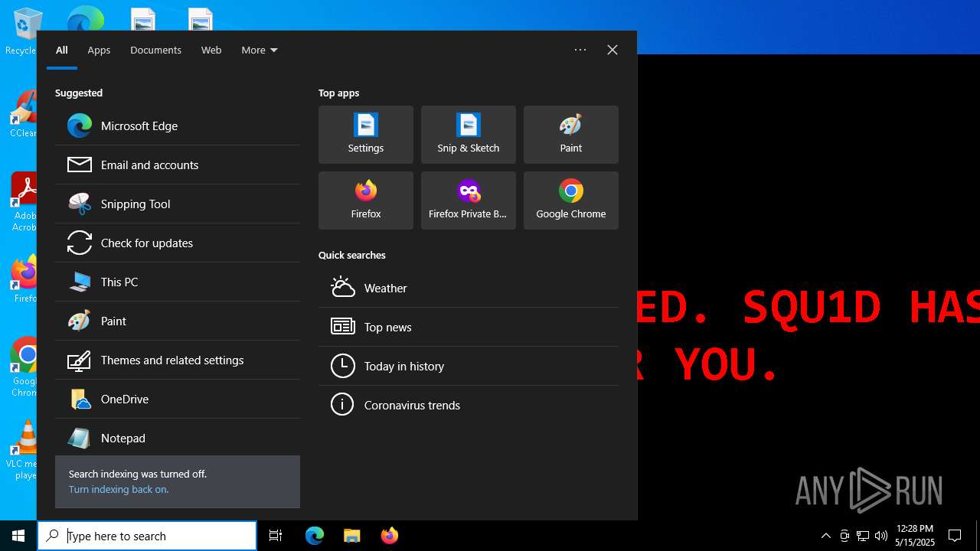This screenshot has height=551, width=980.
Task: Select VLC media player desktop shortcut
Action: tap(25, 450)
